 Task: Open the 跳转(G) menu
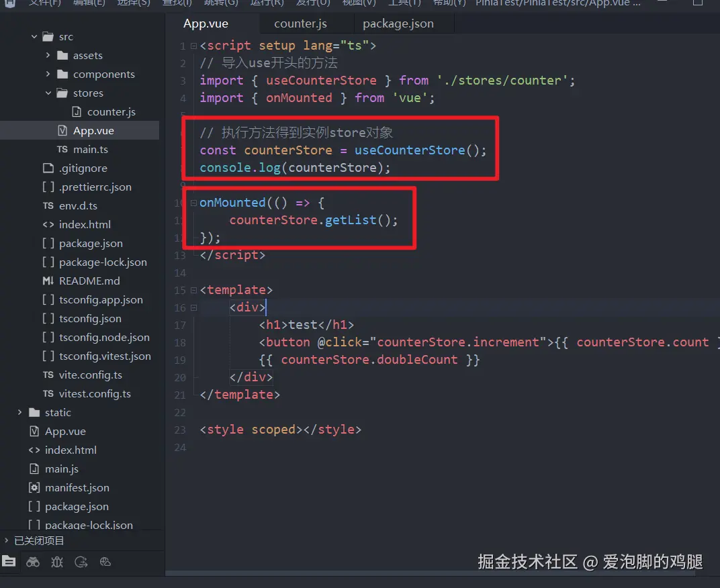coord(222,3)
